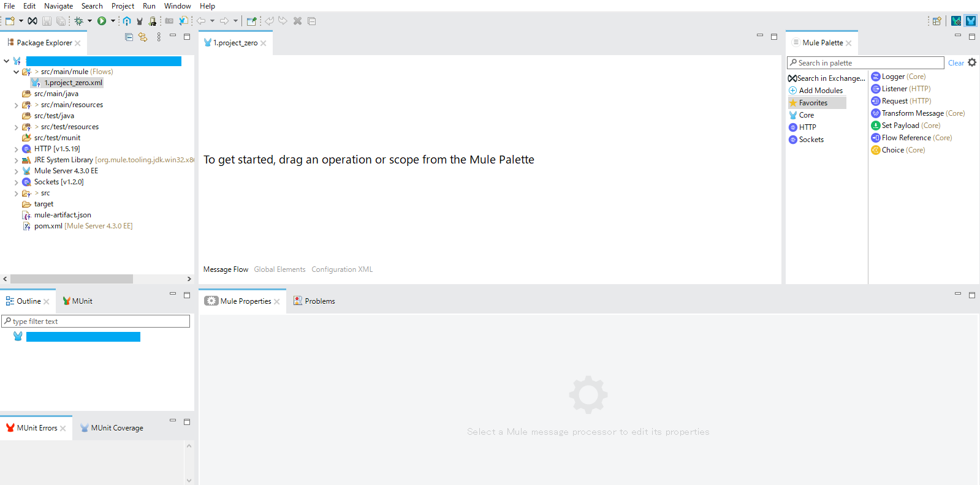
Task: Open the Navigate menu
Action: pyautogui.click(x=58, y=6)
